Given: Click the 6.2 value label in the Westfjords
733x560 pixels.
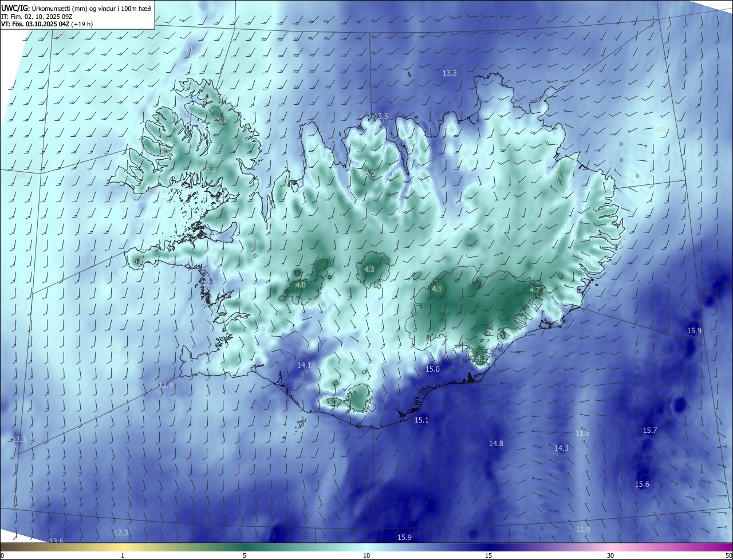Looking at the screenshot, I should click(x=211, y=169).
